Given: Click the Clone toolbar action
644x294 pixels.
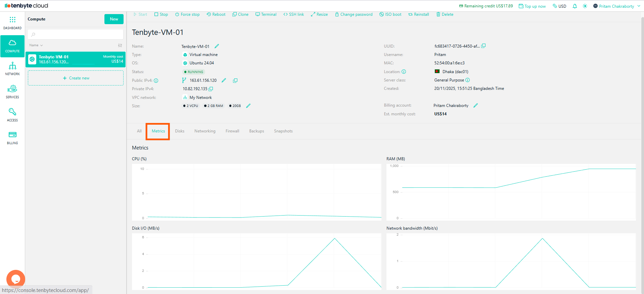Looking at the screenshot, I should pos(240,14).
